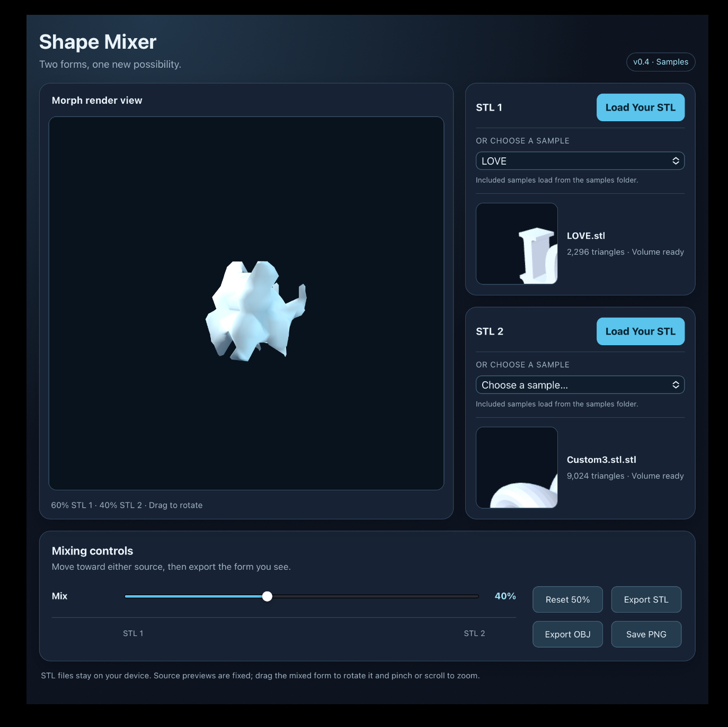728x727 pixels.
Task: Click Load Your STL button for STL 2
Action: 641,331
